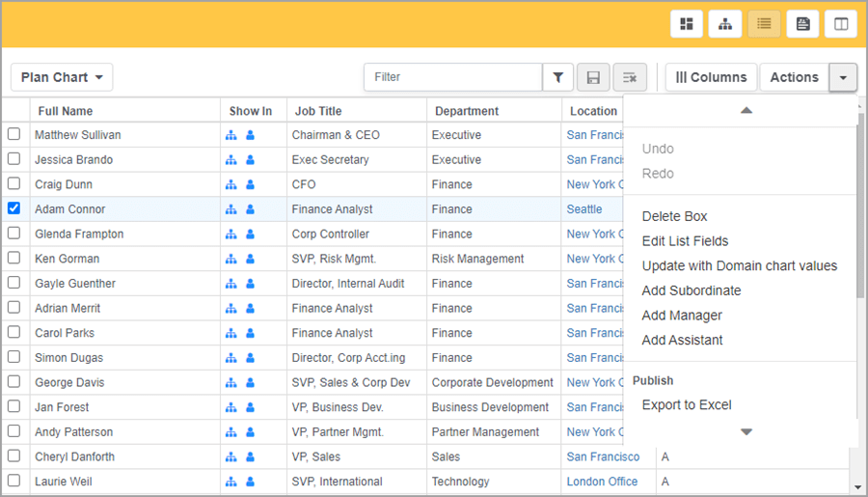Show Adam Connor in org chart icon
Viewport: 868px width, 497px height.
coord(231,209)
